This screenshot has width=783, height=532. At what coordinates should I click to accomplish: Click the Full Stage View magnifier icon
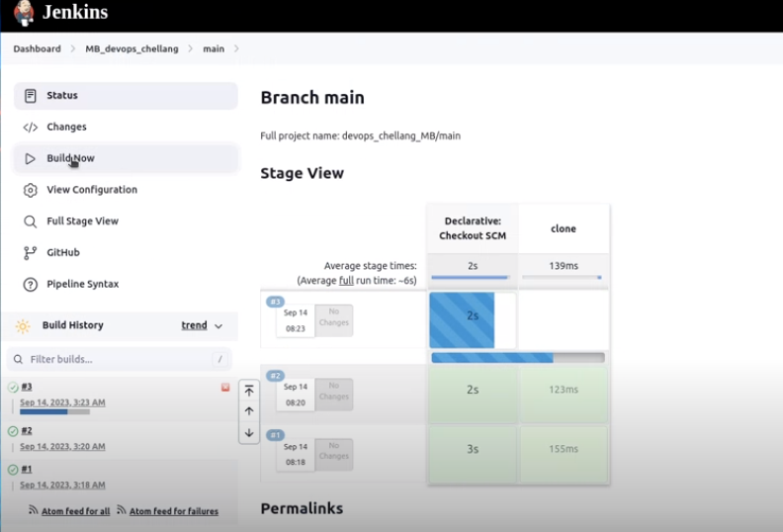(x=31, y=222)
